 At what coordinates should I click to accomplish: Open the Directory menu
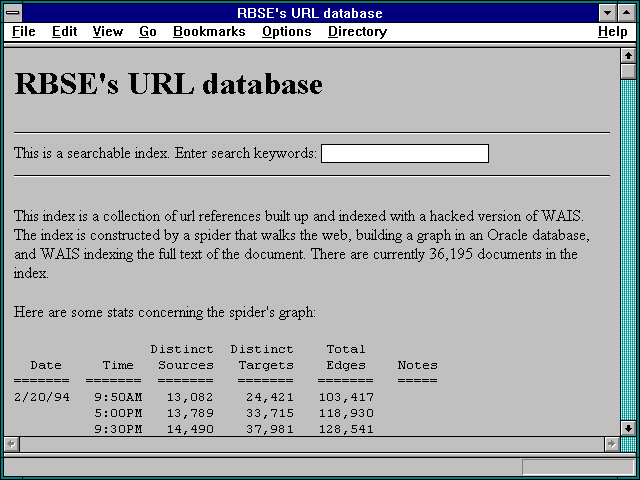point(358,32)
